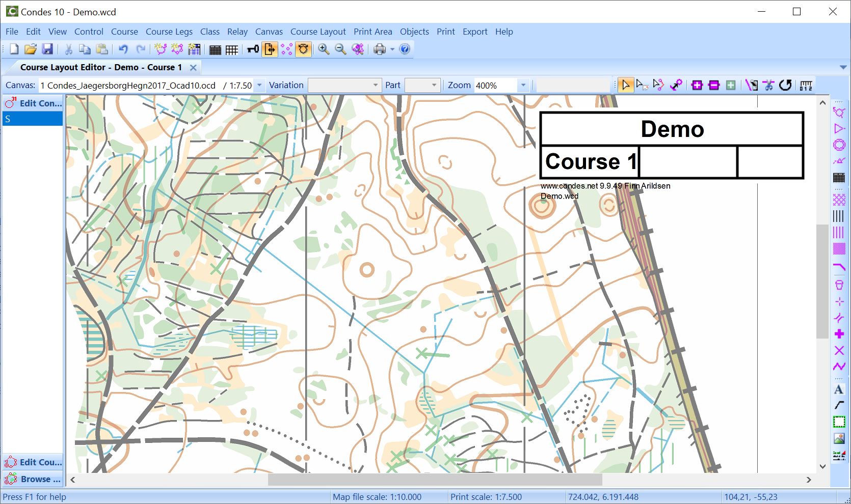This screenshot has height=504, width=851.
Task: Click the horizontal scrollbar thumb
Action: 435,480
